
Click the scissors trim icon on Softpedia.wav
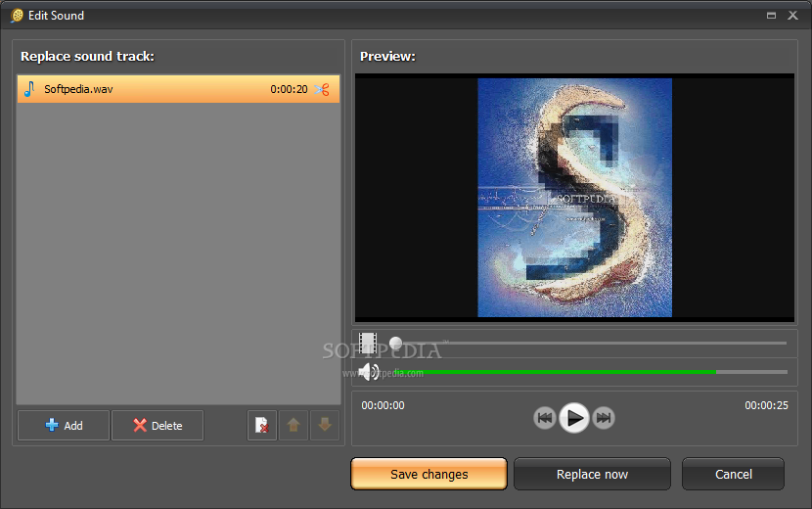click(x=322, y=89)
